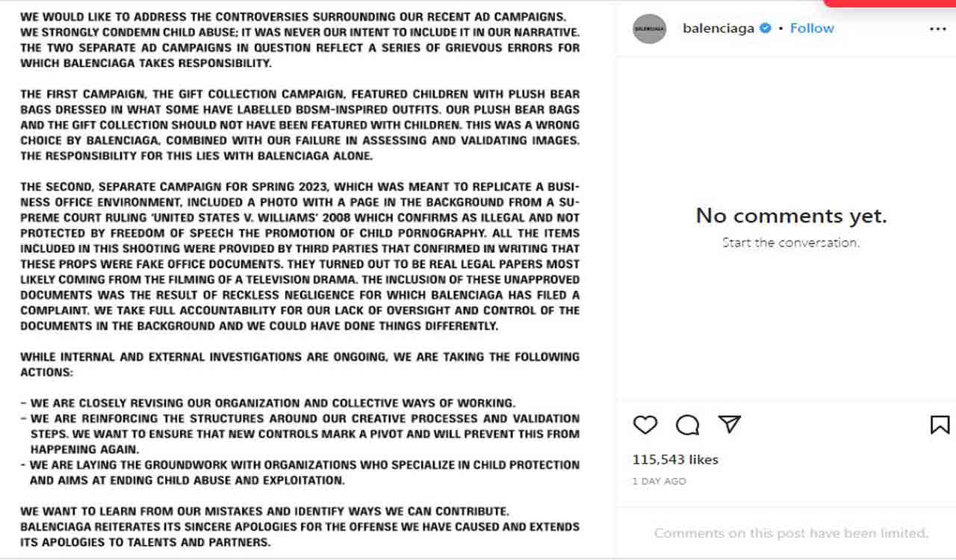Open the balenciaga username profile link
The width and height of the screenshot is (956, 560).
coord(718,28)
